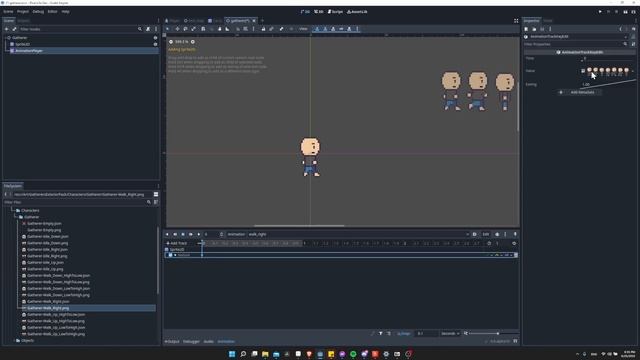Click the Inspector new resource icon
Image resolution: width=640 pixels, height=360 pixels.
[526, 29]
